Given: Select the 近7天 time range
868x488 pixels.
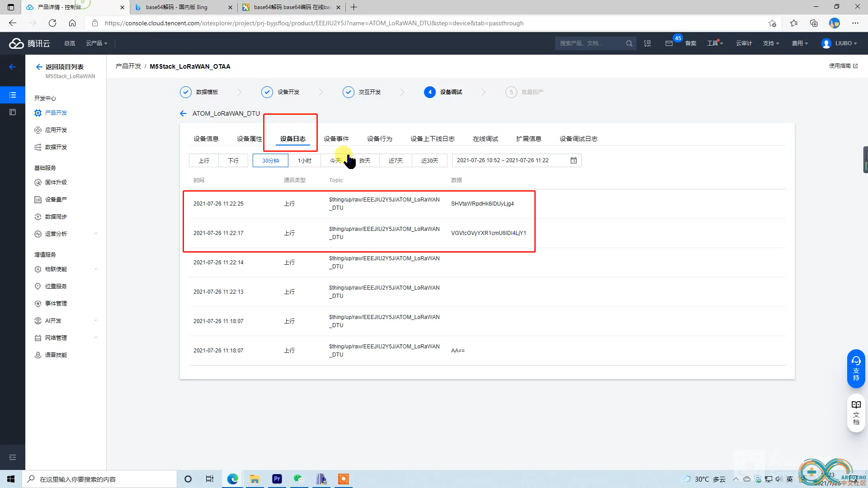Looking at the screenshot, I should pyautogui.click(x=396, y=160).
